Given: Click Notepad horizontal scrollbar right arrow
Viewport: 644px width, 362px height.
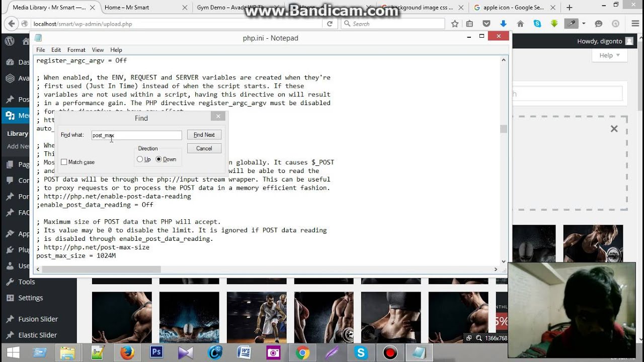Looking at the screenshot, I should point(496,269).
